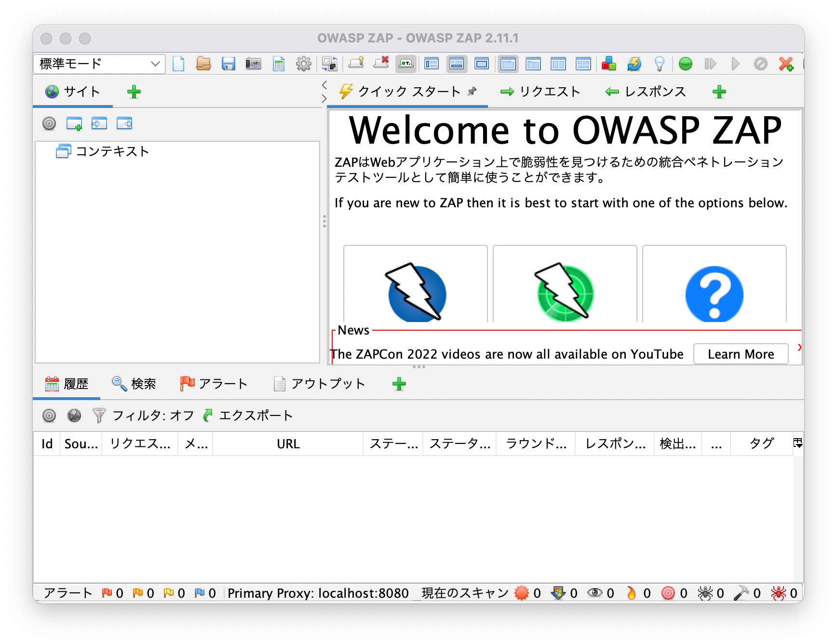Click the Primary Proxy: localhost:8080 status text
The image size is (837, 644).
(x=318, y=593)
